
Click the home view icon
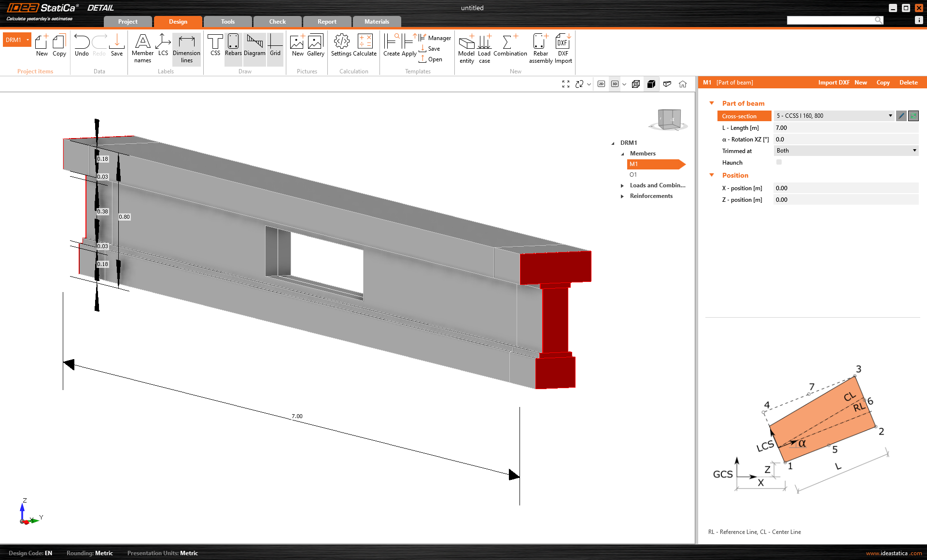click(x=683, y=84)
